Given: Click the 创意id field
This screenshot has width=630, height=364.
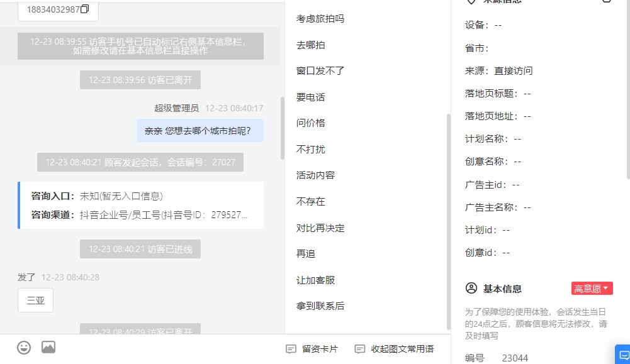Looking at the screenshot, I should point(487,253).
